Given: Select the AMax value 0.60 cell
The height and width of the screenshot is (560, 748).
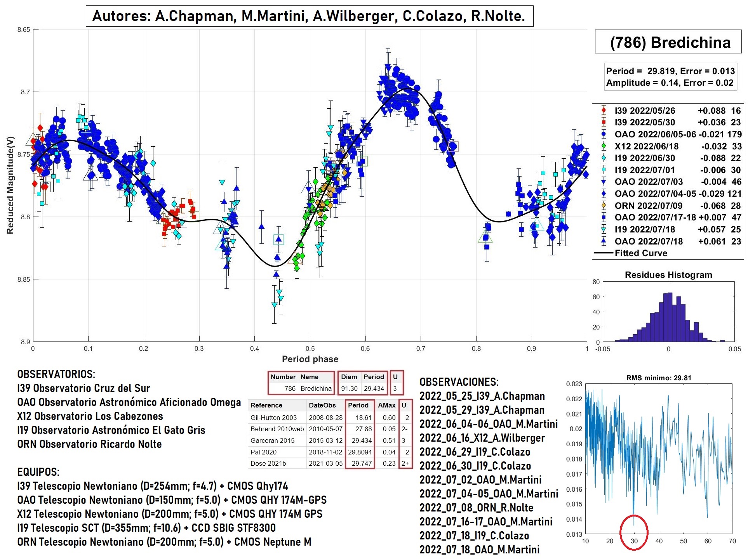Looking at the screenshot, I should tap(387, 418).
